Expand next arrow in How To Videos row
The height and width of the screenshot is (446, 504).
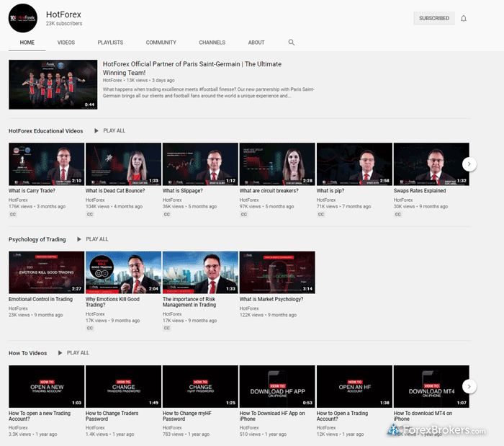pos(469,386)
